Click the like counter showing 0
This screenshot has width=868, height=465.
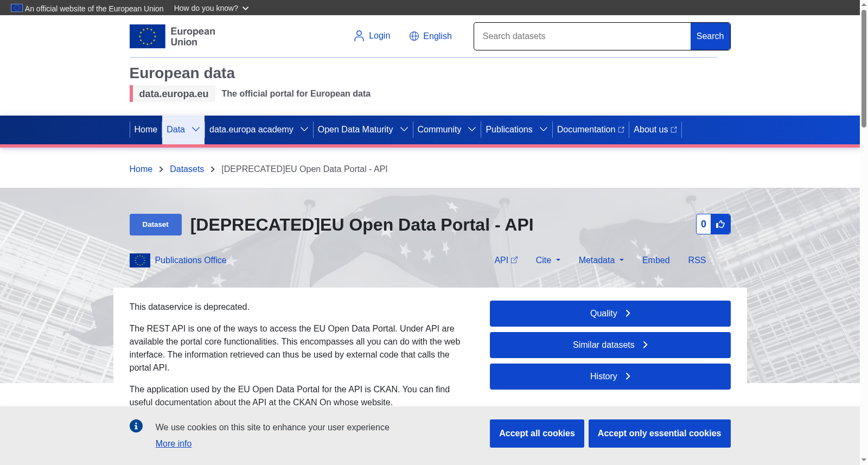tap(704, 224)
